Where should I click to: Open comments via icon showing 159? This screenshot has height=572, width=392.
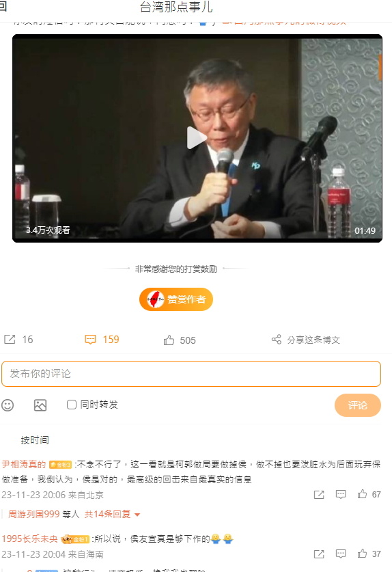90,340
